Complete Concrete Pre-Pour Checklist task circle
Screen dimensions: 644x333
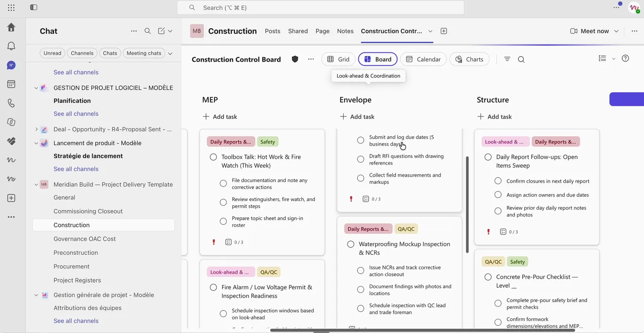point(488,277)
